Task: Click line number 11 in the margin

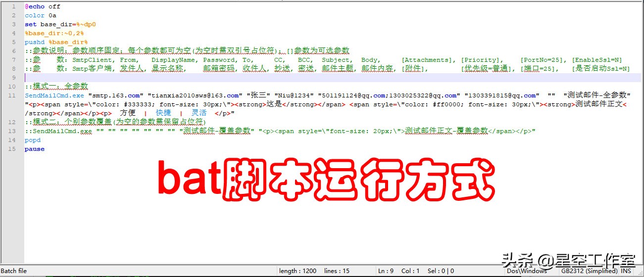Action: click(x=12, y=95)
